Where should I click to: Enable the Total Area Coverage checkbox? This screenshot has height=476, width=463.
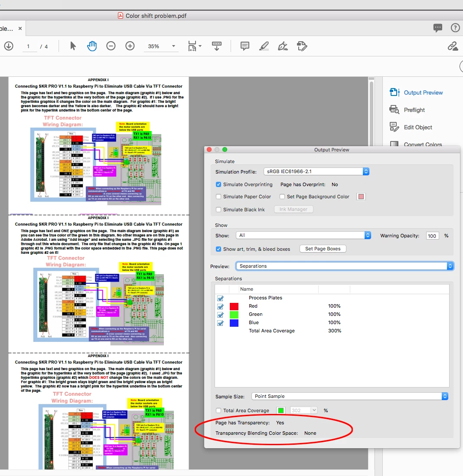tap(218, 410)
